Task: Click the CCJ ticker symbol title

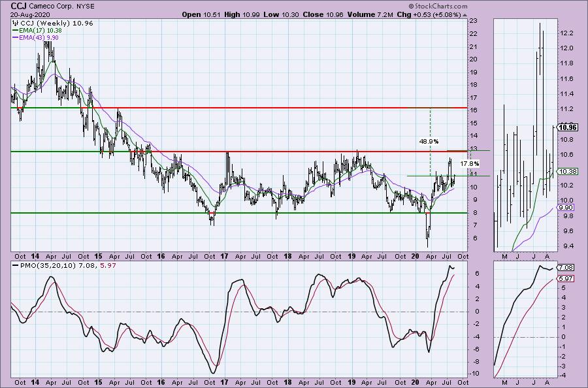Action: pyautogui.click(x=18, y=6)
